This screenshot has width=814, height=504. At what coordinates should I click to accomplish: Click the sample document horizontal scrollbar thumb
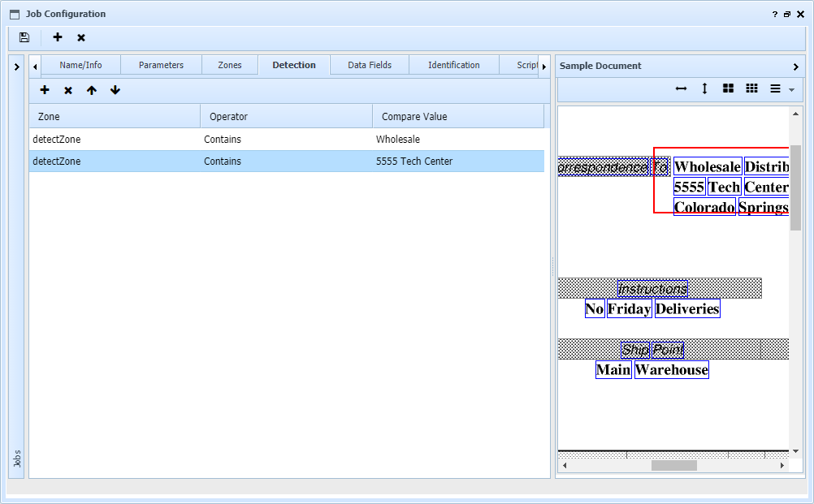coord(673,465)
